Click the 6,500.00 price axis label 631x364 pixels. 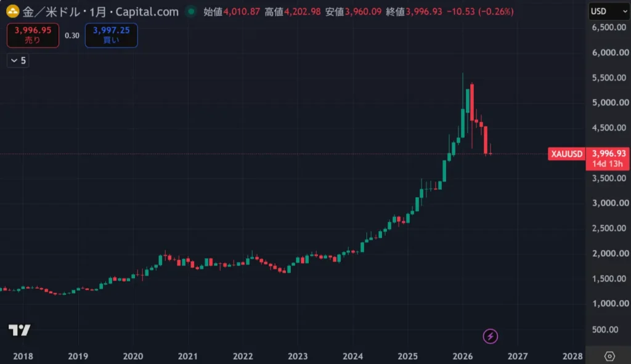coord(609,27)
